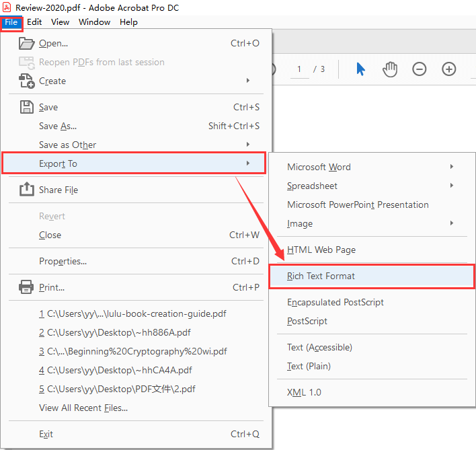476x450 pixels.
Task: Click the zoom out minus button
Action: [420, 69]
